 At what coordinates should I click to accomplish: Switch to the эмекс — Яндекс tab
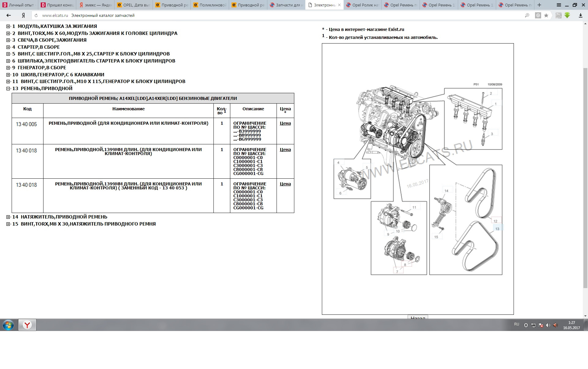(95, 5)
